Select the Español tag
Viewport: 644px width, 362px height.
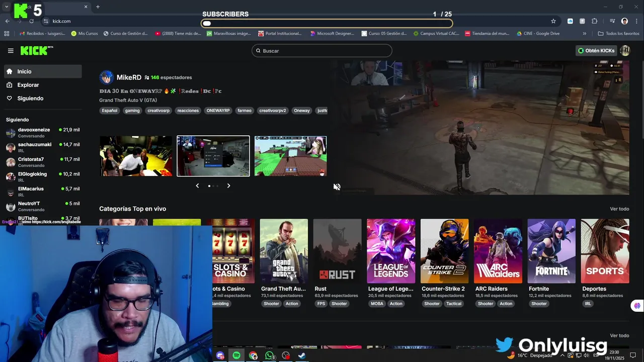click(109, 111)
